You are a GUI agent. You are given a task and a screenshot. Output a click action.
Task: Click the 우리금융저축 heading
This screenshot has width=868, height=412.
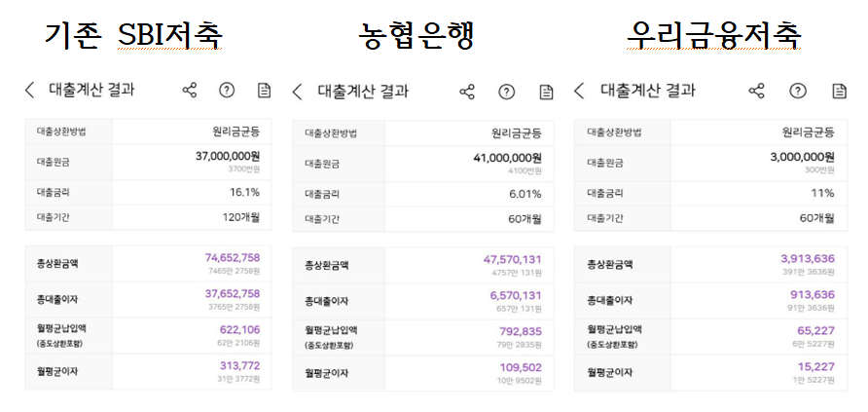coord(713,35)
